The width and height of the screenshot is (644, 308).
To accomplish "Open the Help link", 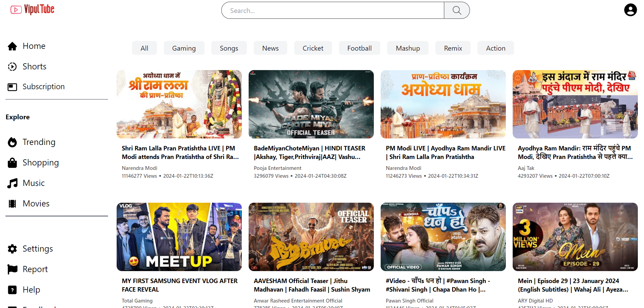I will [31, 290].
